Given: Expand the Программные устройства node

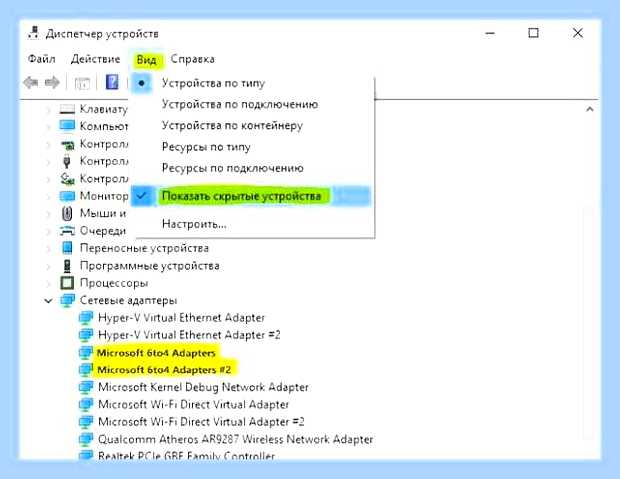Looking at the screenshot, I should (48, 266).
